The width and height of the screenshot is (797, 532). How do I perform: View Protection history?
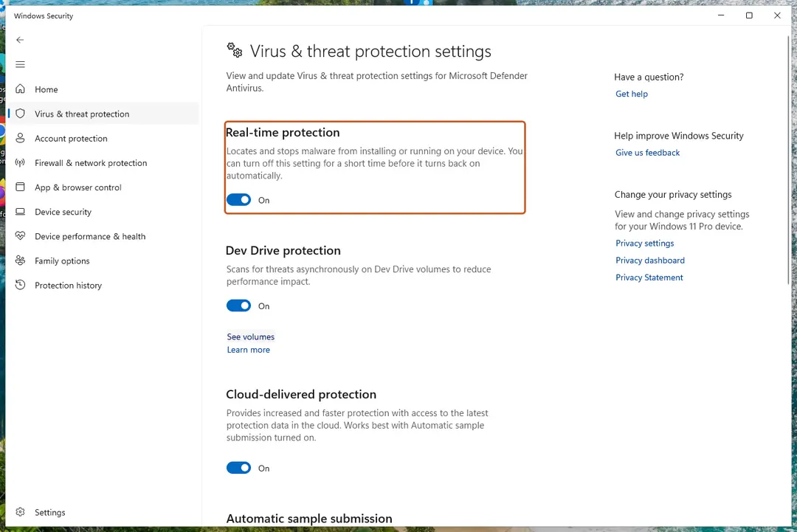click(x=103, y=285)
